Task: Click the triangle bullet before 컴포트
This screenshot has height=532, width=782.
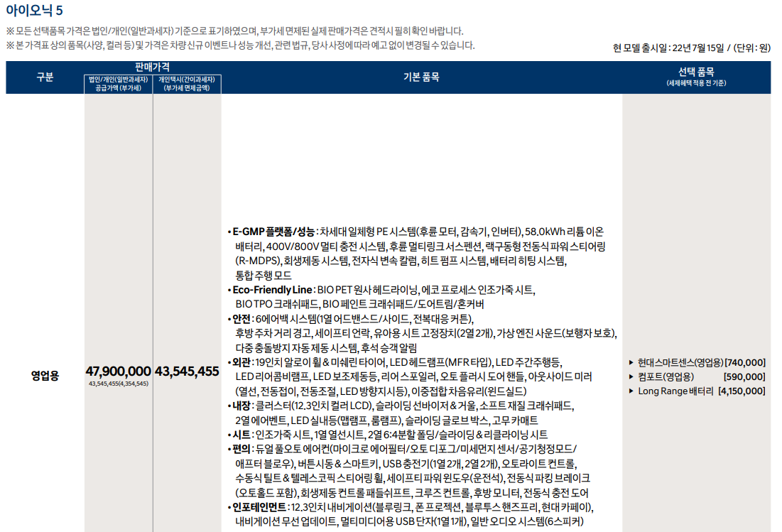Action: (x=631, y=377)
